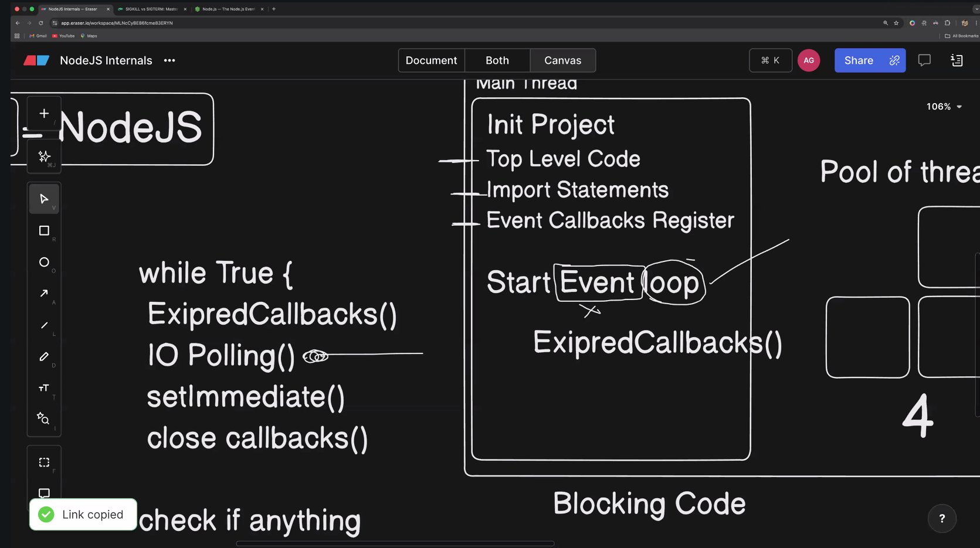
Task: Select the "Blocking Code" text
Action: coord(649,504)
